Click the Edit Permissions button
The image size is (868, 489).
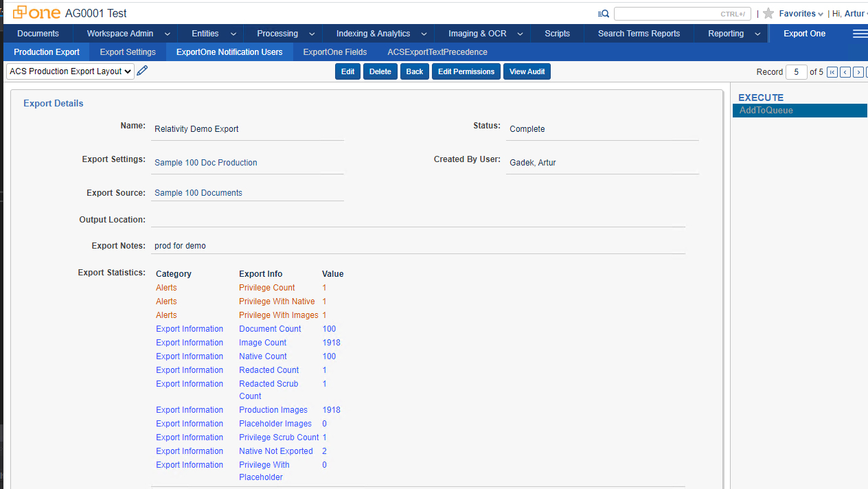(x=466, y=71)
